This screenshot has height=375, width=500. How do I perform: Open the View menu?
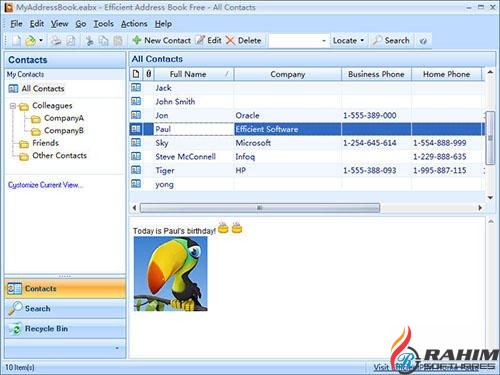59,24
